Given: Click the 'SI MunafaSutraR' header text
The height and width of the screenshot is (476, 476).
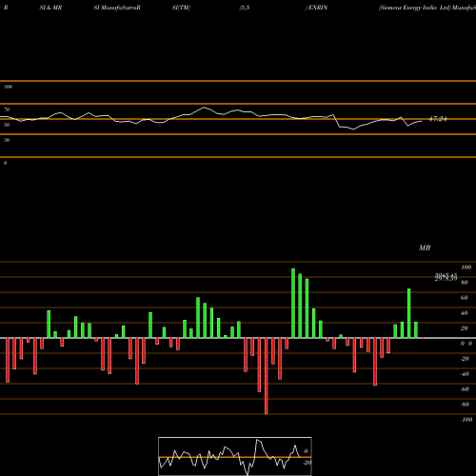Looking at the screenshot, I should (117, 8).
